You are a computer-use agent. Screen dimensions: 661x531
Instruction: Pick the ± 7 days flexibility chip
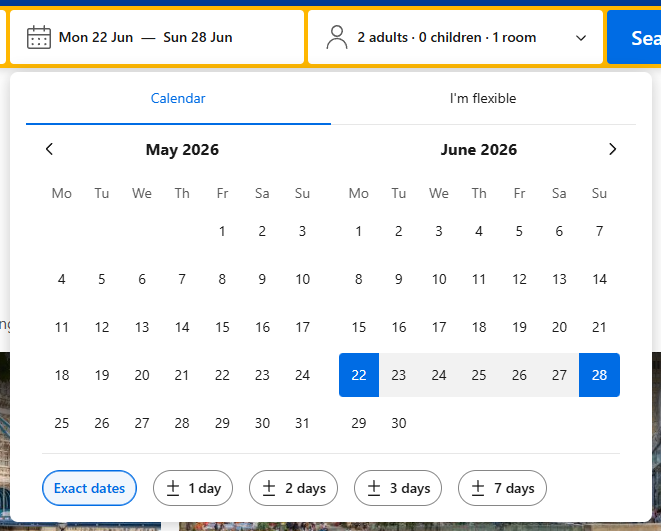(x=502, y=488)
